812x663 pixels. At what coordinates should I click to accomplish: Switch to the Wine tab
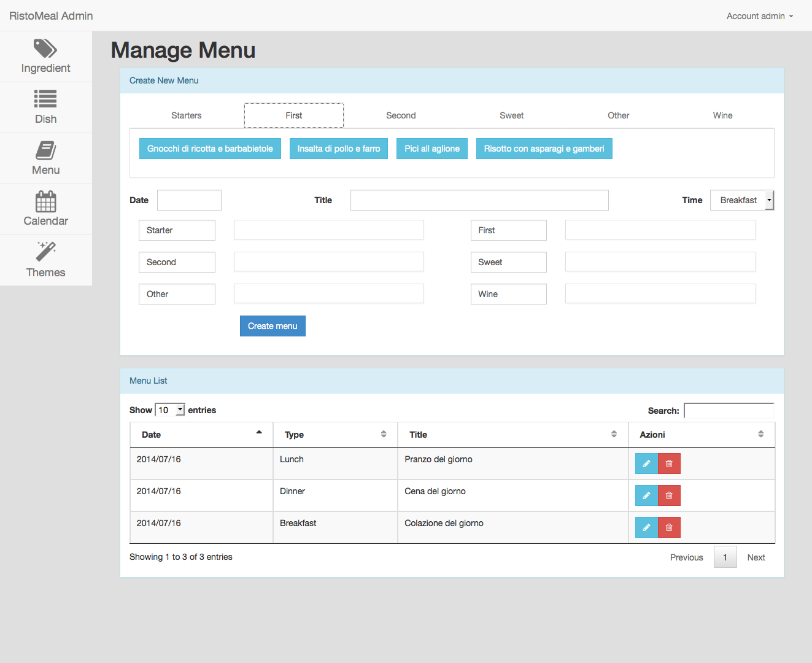(x=722, y=115)
